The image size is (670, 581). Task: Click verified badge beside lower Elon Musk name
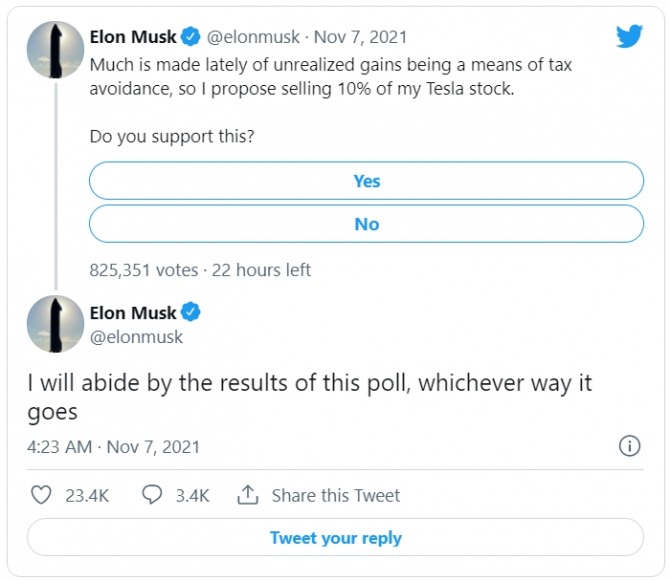[191, 313]
